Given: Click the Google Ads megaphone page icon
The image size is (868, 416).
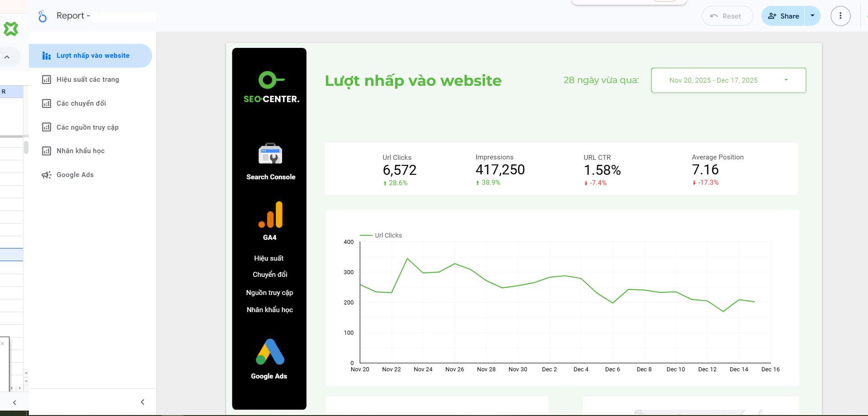Looking at the screenshot, I should (x=46, y=175).
